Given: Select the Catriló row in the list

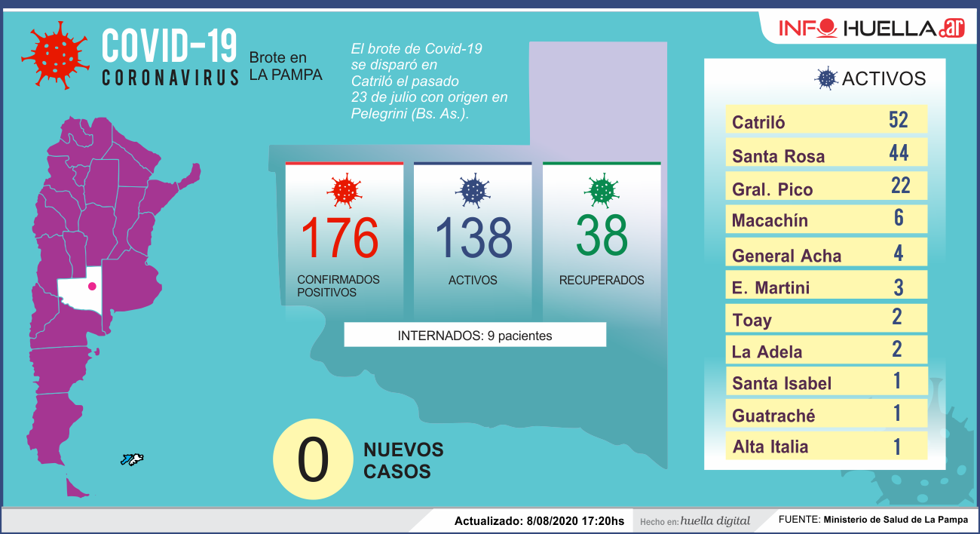Looking at the screenshot, I should (x=826, y=121).
